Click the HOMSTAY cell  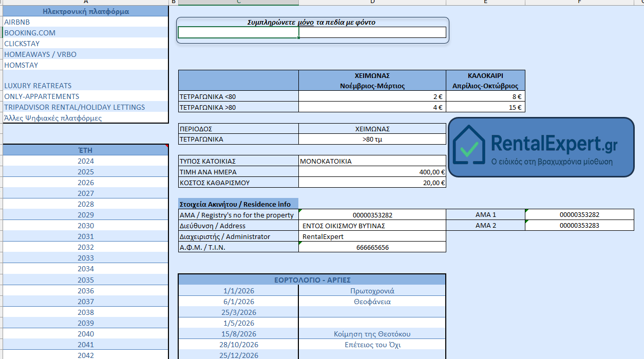click(x=85, y=65)
